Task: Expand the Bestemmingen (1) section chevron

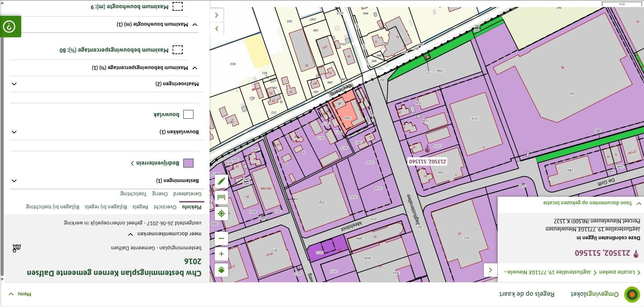Action: click(x=14, y=181)
